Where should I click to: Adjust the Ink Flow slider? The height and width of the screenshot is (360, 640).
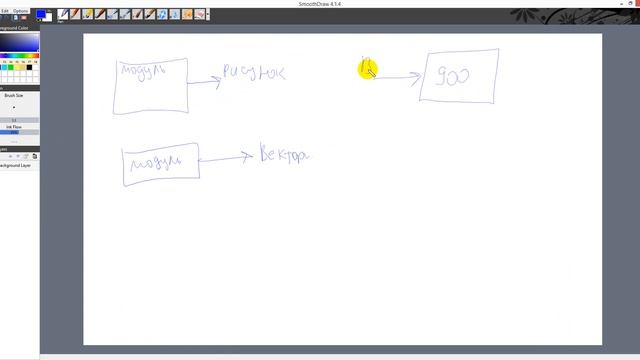(x=19, y=132)
